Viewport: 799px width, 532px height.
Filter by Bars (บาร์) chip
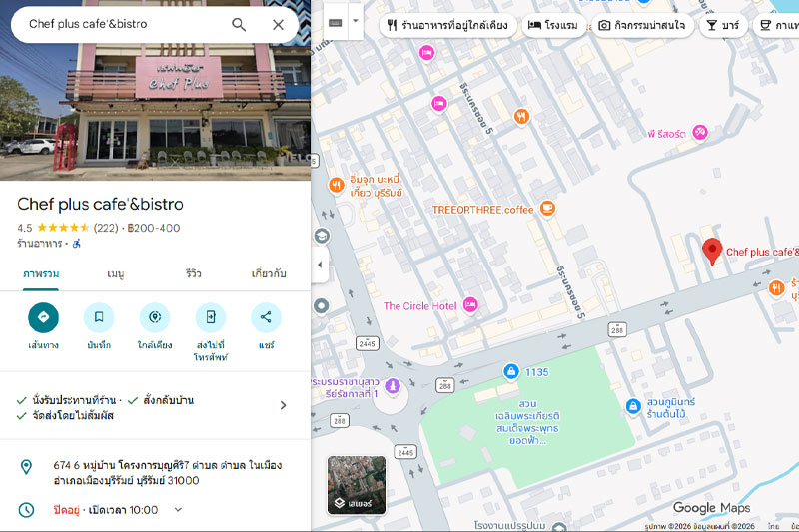coord(724,25)
